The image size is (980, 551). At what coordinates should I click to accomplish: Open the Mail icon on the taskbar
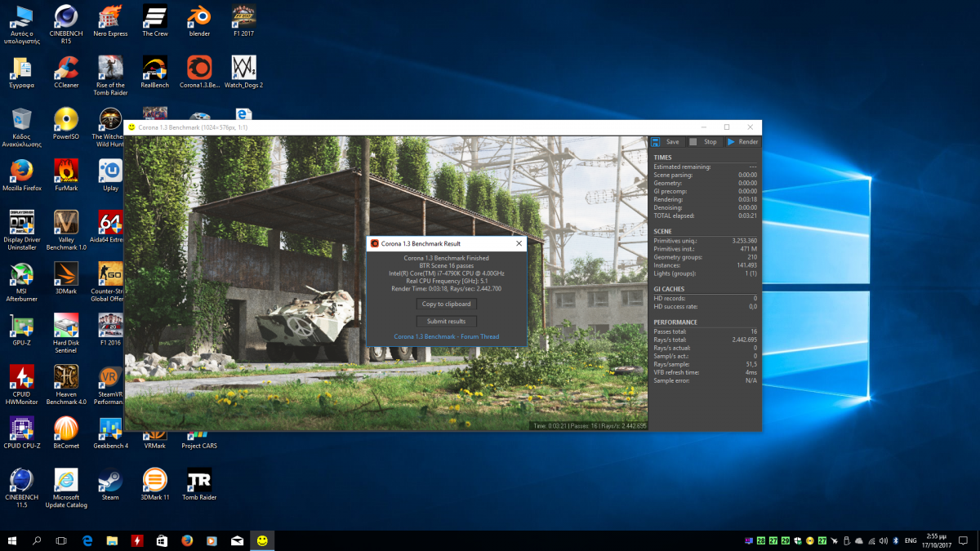(x=237, y=540)
